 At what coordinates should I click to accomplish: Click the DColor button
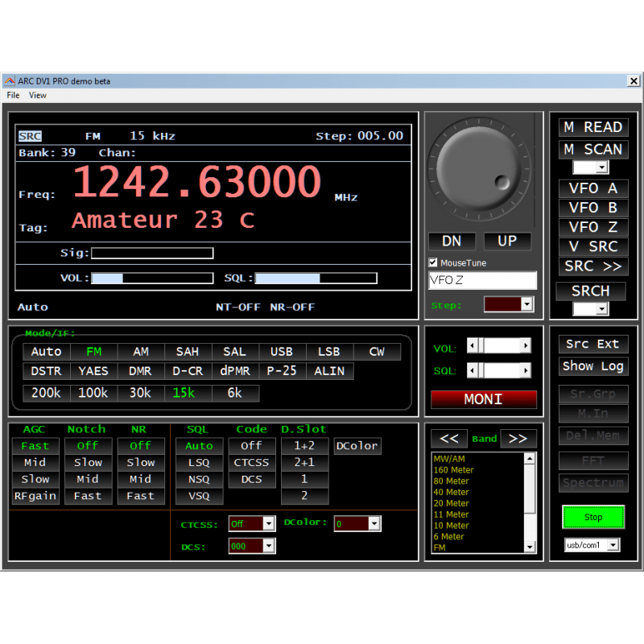357,446
